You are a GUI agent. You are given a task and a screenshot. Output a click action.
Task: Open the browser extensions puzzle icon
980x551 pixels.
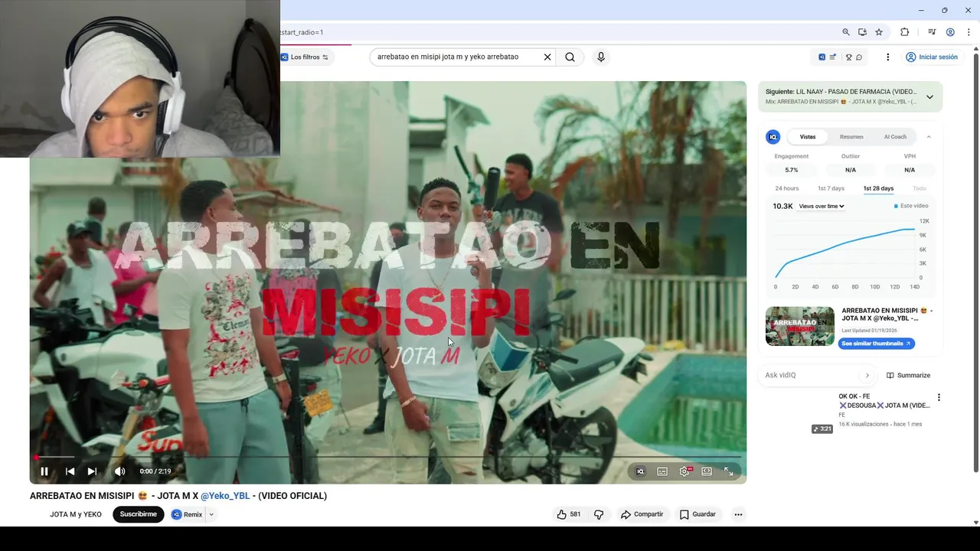click(904, 32)
